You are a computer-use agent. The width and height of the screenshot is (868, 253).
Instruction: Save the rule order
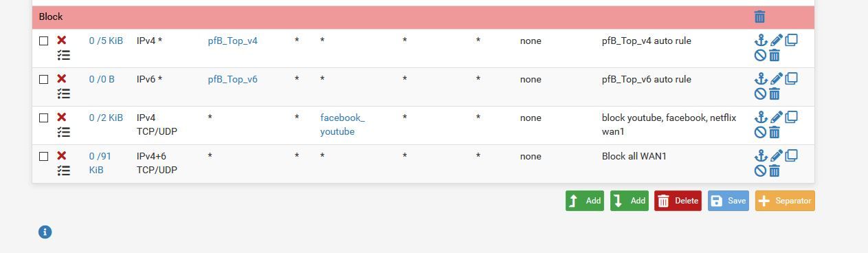(x=728, y=201)
